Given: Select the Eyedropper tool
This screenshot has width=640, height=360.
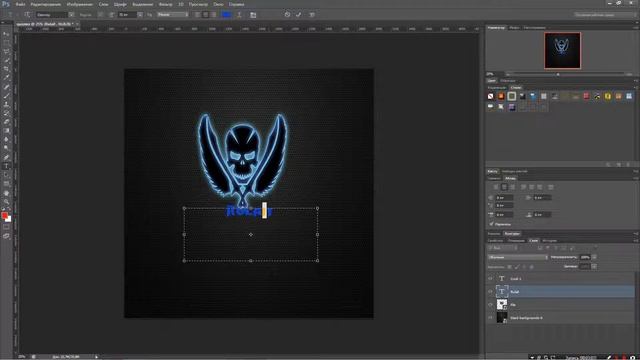Looking at the screenshot, I should click(6, 78).
